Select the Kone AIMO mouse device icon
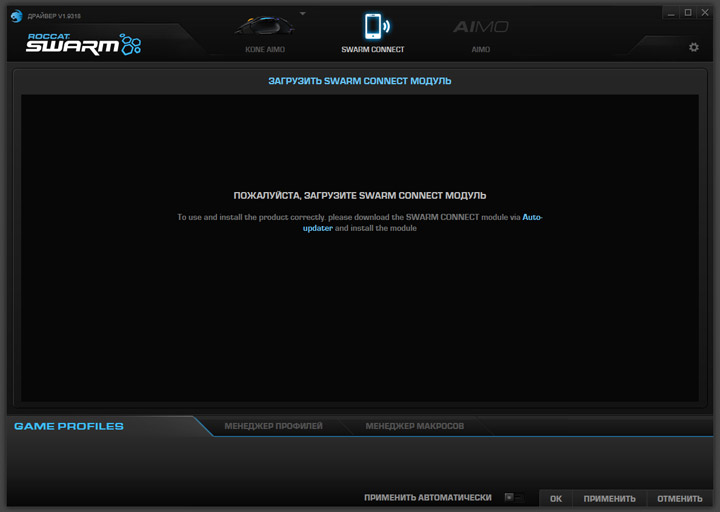Image resolution: width=720 pixels, height=512 pixels. point(265,26)
